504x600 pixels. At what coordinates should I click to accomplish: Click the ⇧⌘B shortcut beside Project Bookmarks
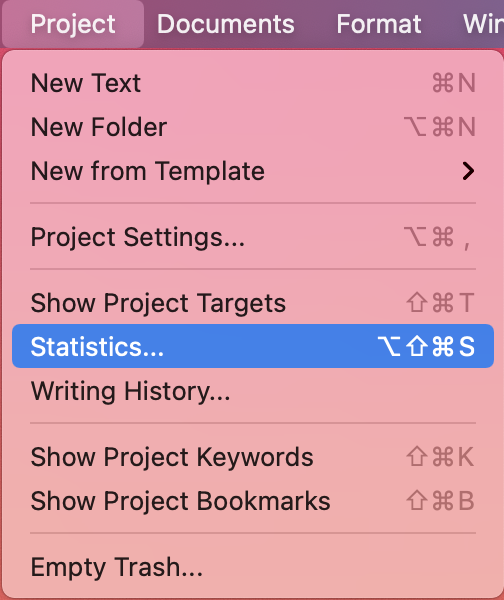(x=440, y=501)
